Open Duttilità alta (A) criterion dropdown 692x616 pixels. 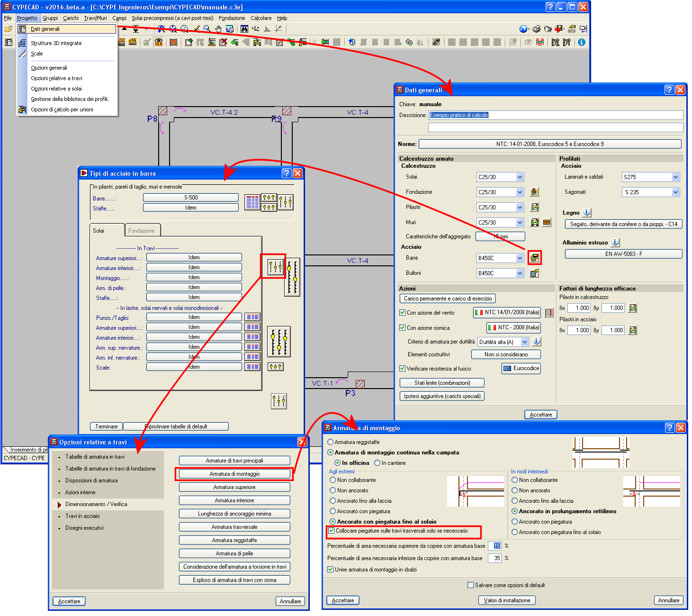[x=524, y=342]
